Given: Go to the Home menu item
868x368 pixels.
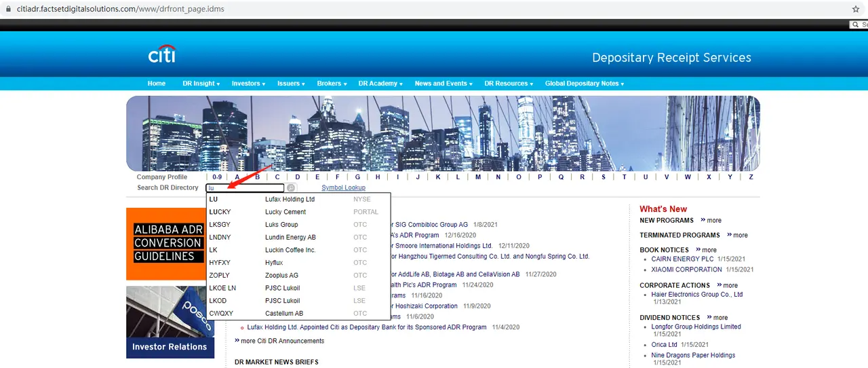Looking at the screenshot, I should coord(157,84).
